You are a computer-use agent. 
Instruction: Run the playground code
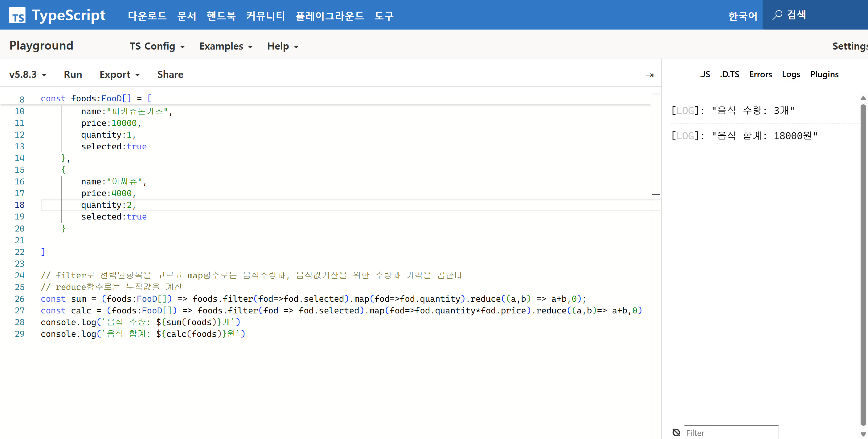click(73, 75)
